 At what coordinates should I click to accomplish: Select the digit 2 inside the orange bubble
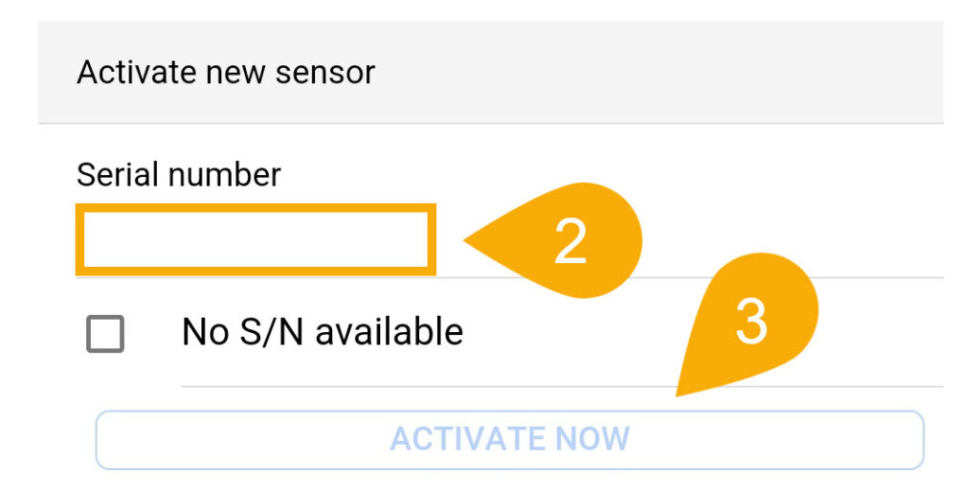point(570,241)
